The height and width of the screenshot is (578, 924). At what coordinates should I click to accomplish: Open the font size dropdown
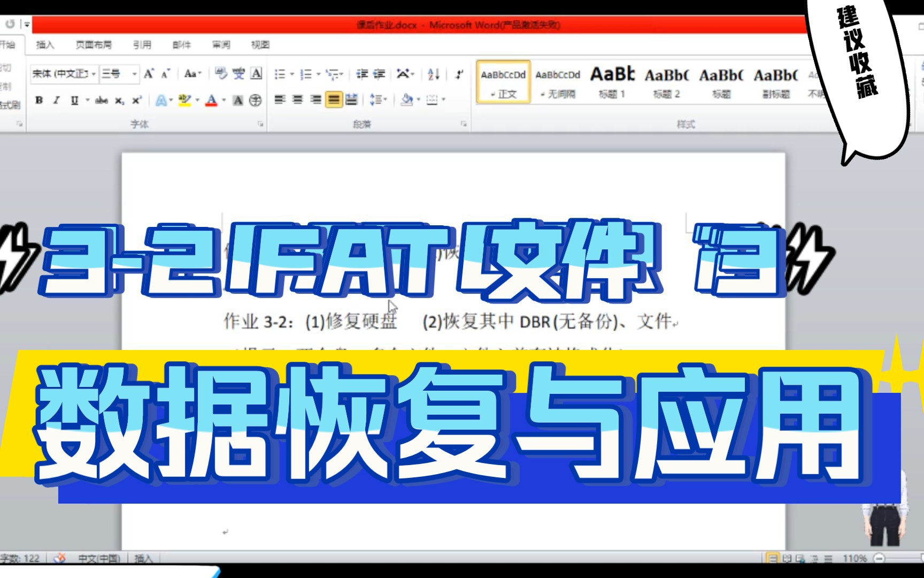[135, 74]
